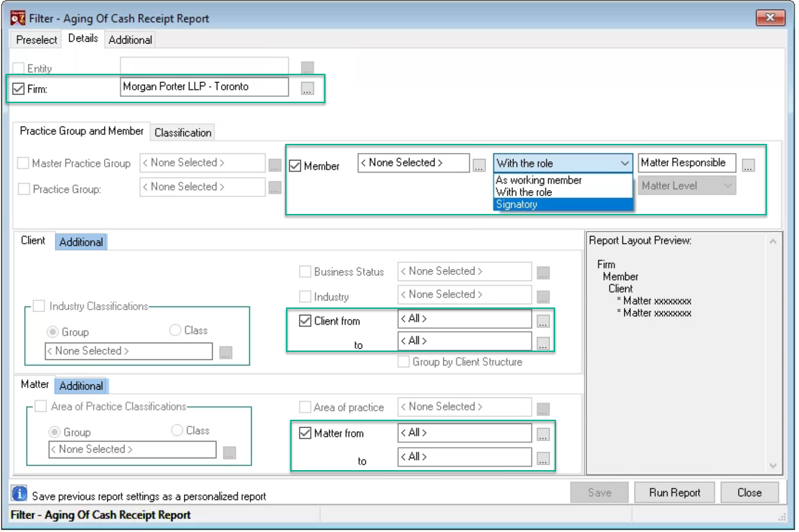Select Class radio under Industry Classifications
This screenshot has height=532, width=799.
pos(175,330)
